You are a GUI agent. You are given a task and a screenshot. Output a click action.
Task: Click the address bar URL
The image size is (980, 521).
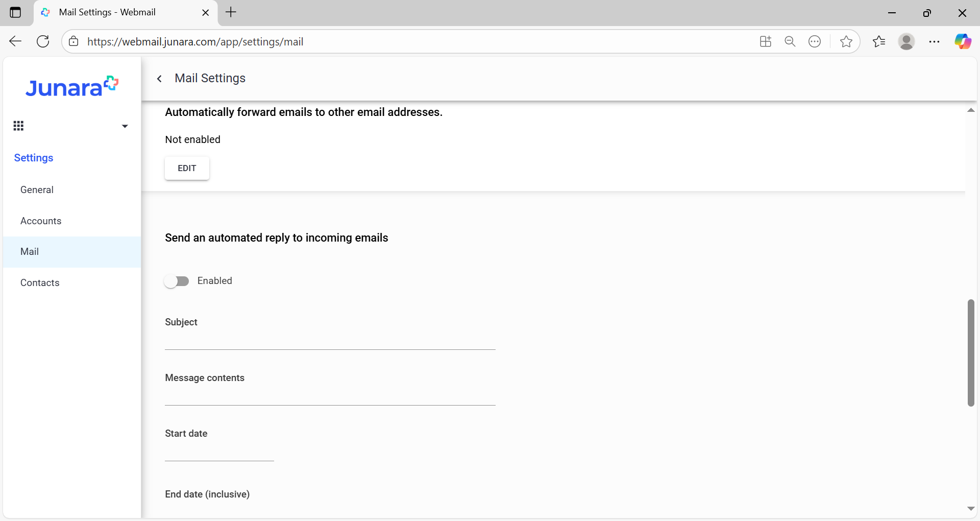pos(195,42)
